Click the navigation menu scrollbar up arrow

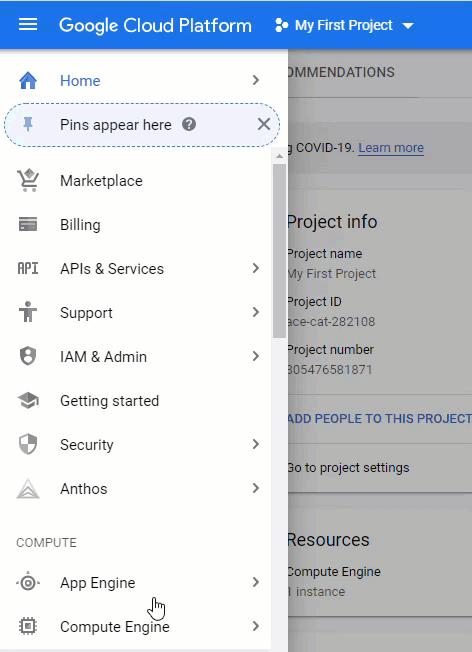pos(279,156)
